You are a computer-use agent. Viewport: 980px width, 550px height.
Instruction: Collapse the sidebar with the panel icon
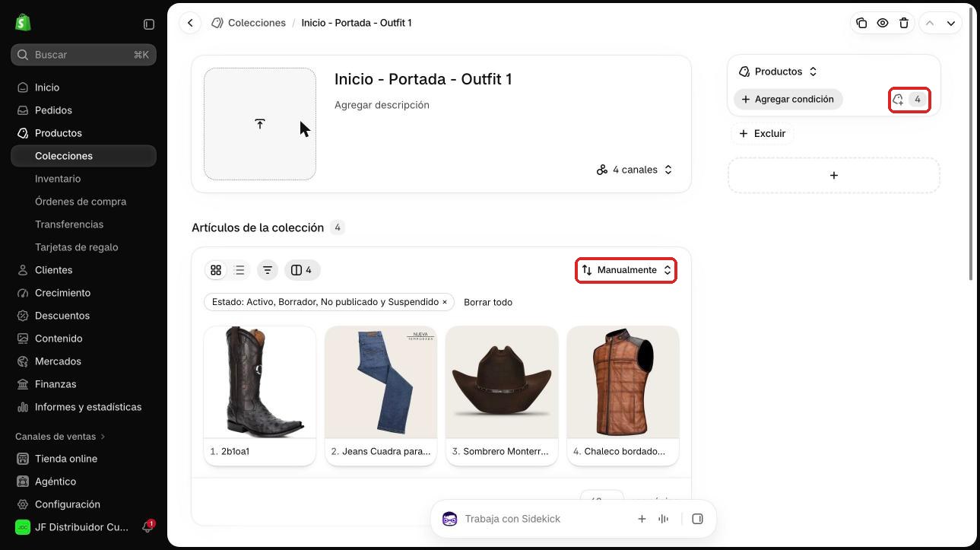[x=149, y=24]
